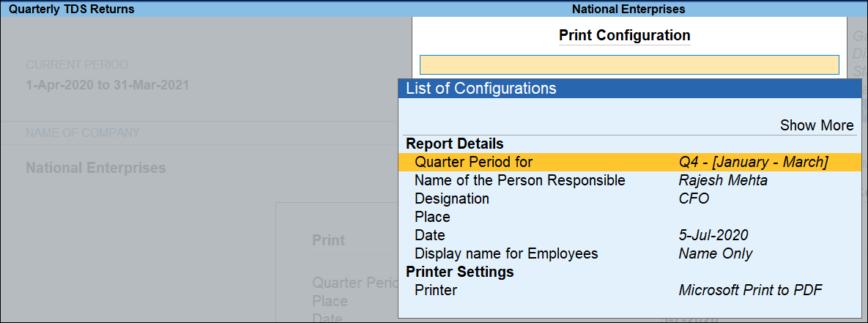Choose the Microsoft Print to PDF value

(750, 290)
